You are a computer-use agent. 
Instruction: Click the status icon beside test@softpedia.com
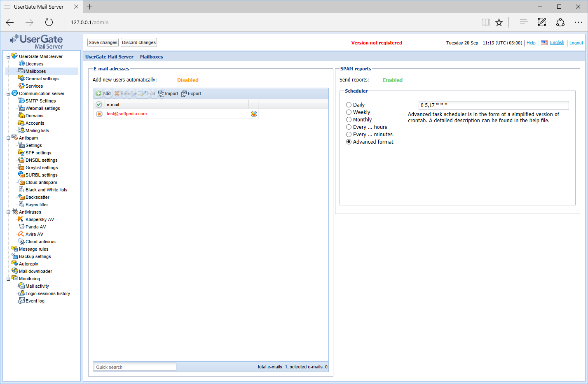coord(254,114)
